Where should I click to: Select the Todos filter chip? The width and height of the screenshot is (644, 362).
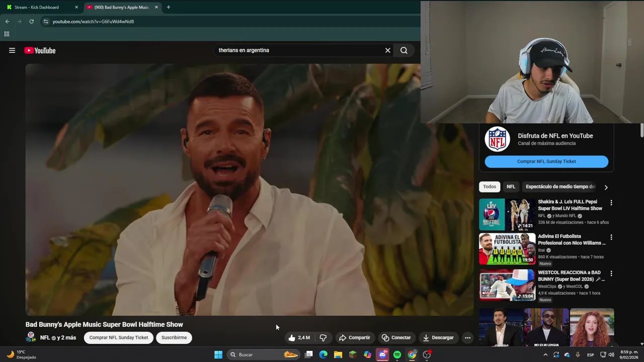pyautogui.click(x=490, y=187)
